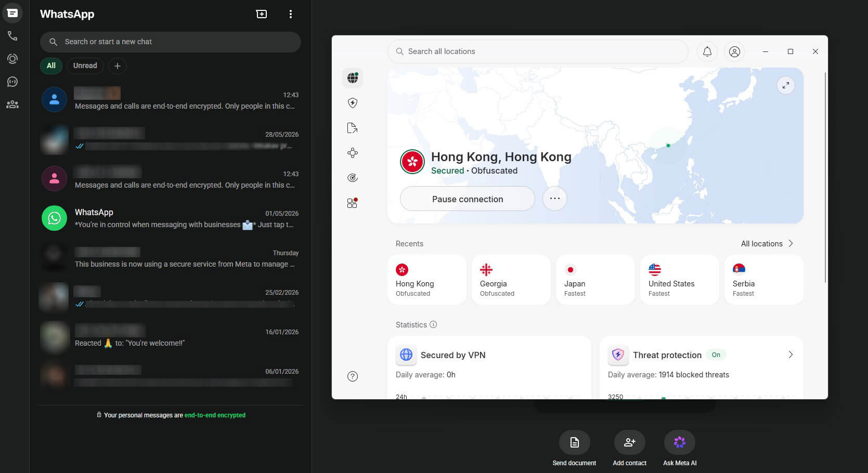Connect to Japan Fastest recent
This screenshot has height=473, width=868.
point(595,280)
